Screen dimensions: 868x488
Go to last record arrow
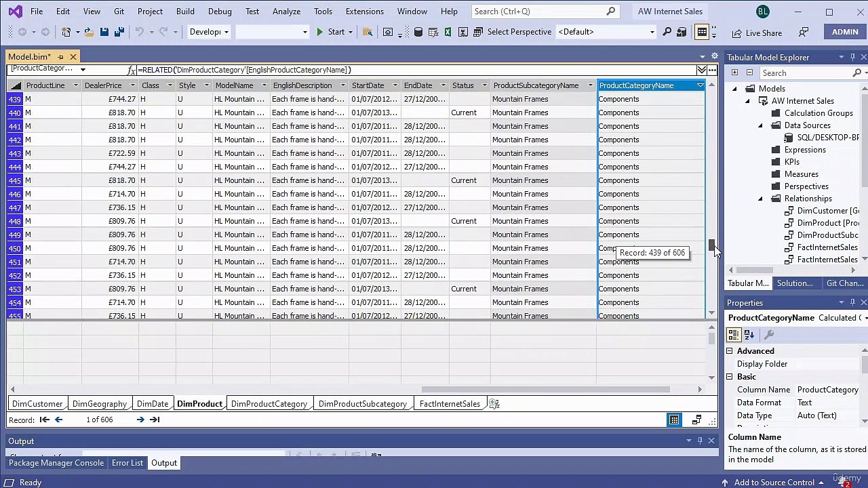155,420
